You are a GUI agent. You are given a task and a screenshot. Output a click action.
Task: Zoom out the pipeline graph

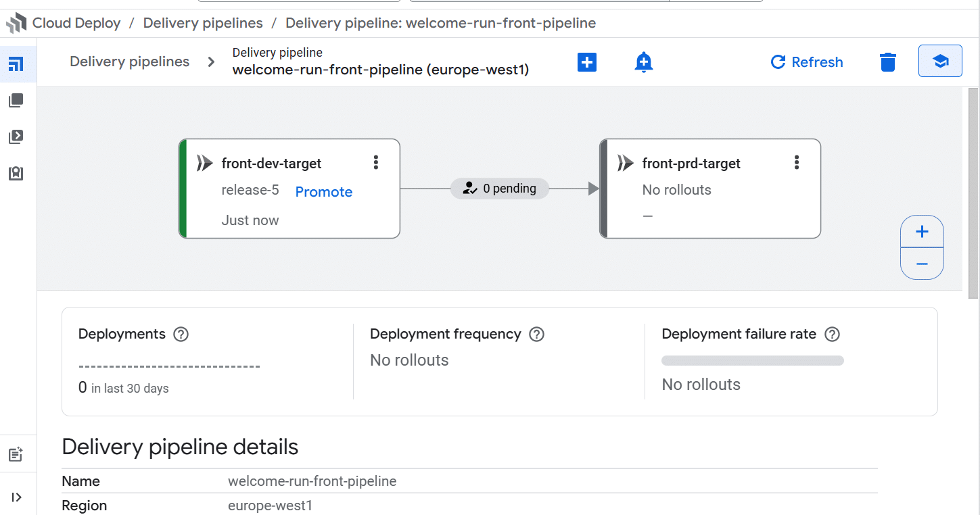[x=922, y=264]
